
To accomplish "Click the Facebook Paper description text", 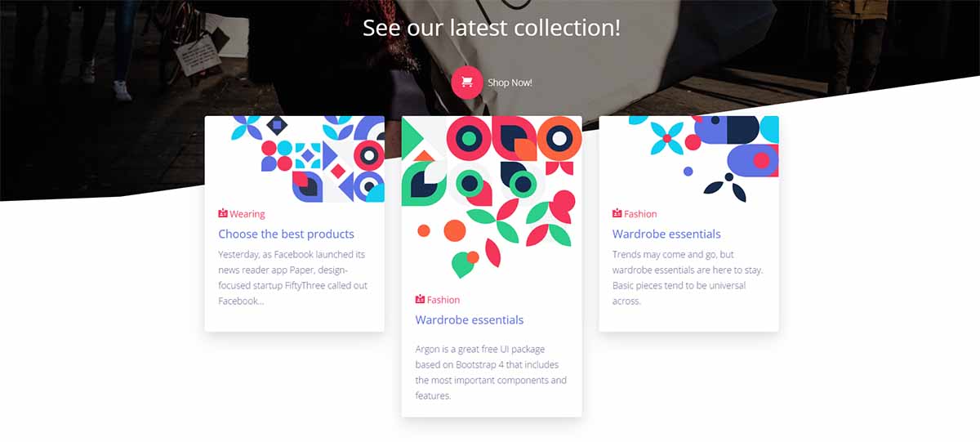I will point(293,278).
